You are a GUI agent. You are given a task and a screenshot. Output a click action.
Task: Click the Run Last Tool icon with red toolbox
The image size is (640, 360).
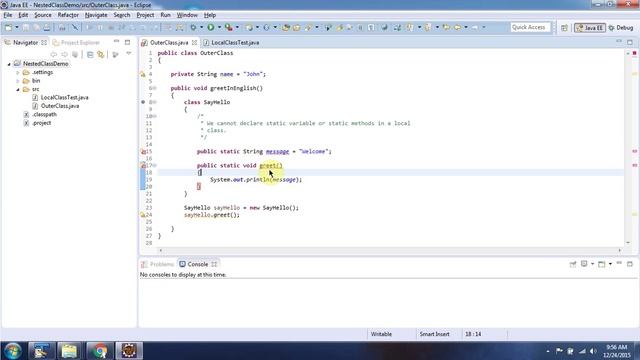click(x=229, y=27)
